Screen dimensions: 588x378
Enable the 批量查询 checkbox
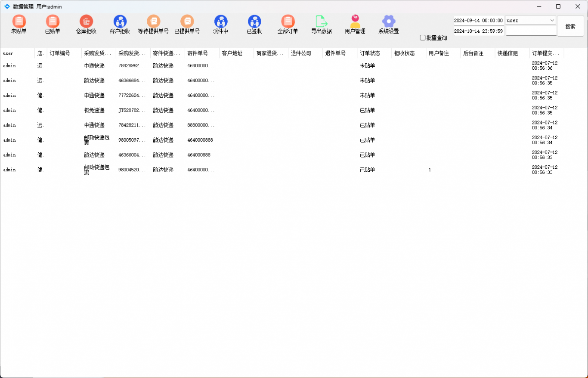coord(423,38)
